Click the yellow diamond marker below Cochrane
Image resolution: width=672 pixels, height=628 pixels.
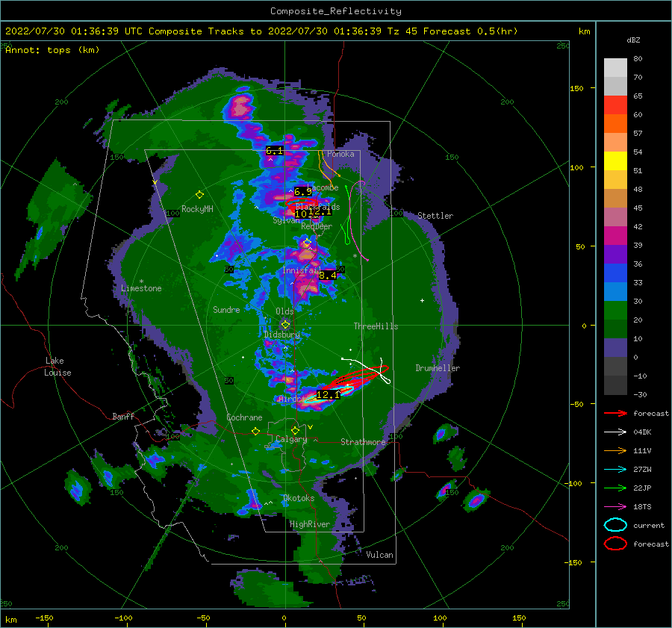(x=256, y=431)
